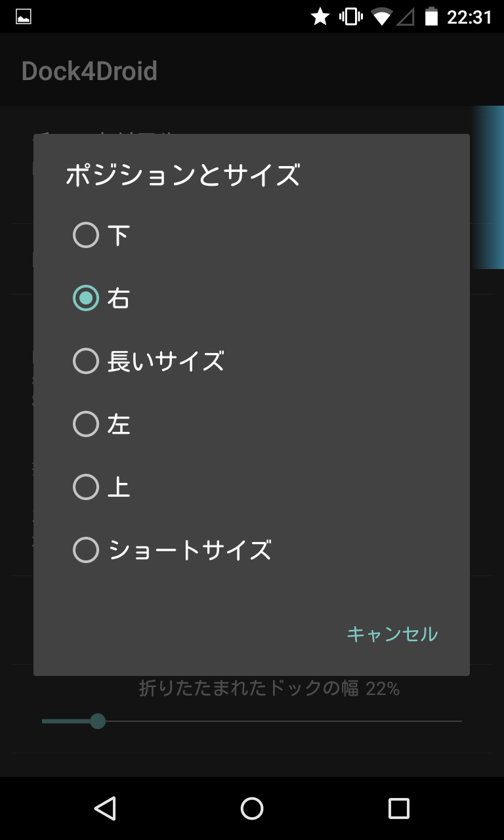
Task: Select the 下 radio button
Action: pyautogui.click(x=86, y=235)
